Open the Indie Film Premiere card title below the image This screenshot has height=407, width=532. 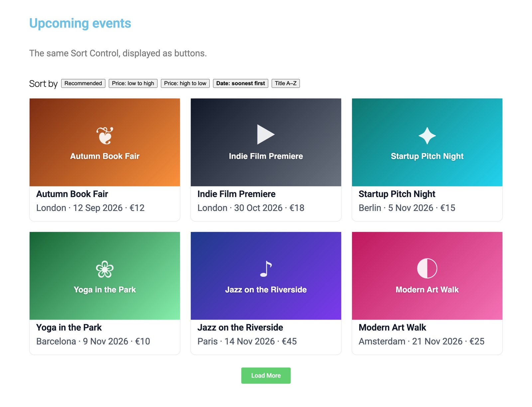pyautogui.click(x=236, y=194)
